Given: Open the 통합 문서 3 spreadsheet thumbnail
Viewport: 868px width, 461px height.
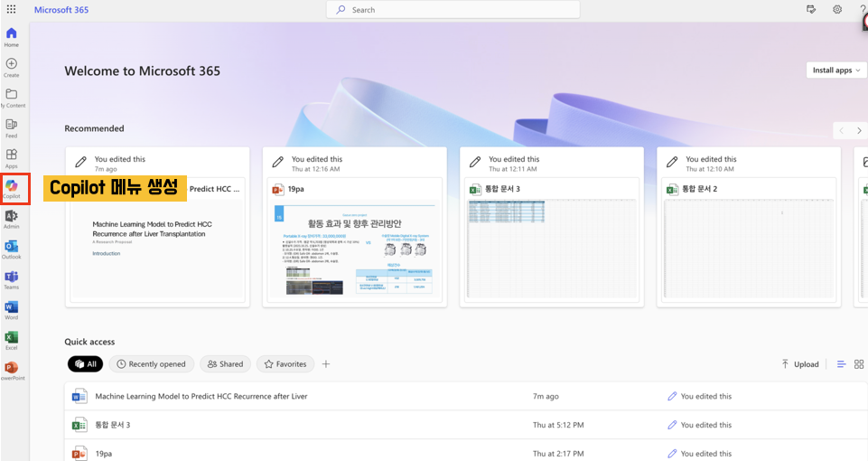Looking at the screenshot, I should [551, 250].
